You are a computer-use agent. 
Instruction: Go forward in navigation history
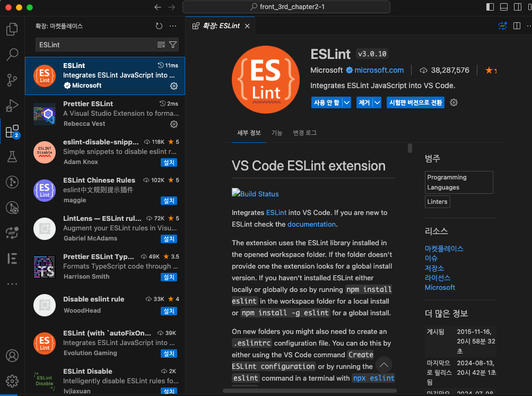[172, 7]
